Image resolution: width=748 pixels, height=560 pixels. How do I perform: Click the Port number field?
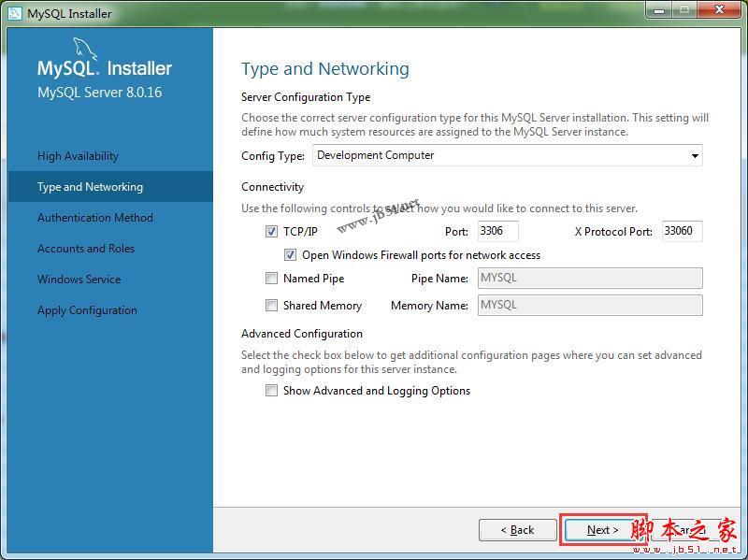(497, 231)
